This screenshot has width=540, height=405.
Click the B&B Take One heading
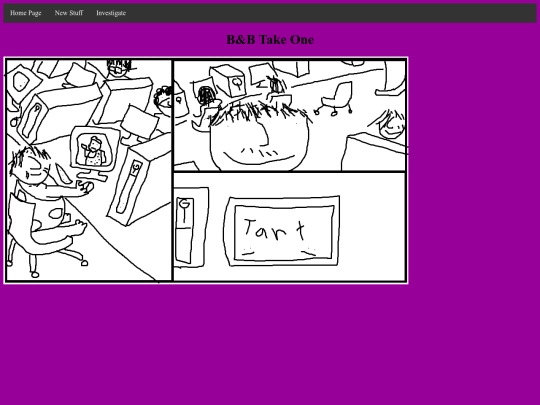(270, 40)
